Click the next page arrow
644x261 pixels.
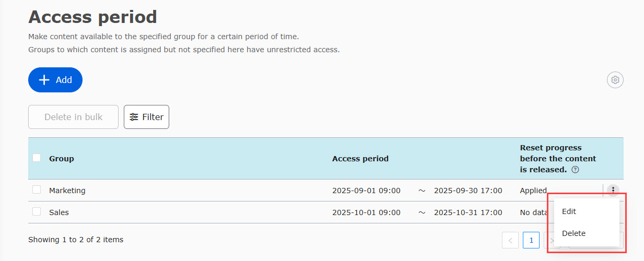pyautogui.click(x=550, y=240)
